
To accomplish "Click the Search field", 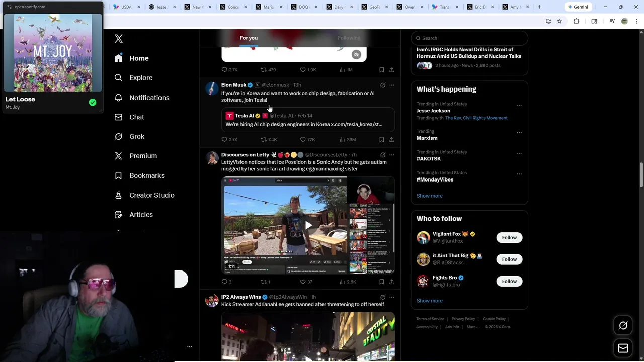I will pos(469,38).
